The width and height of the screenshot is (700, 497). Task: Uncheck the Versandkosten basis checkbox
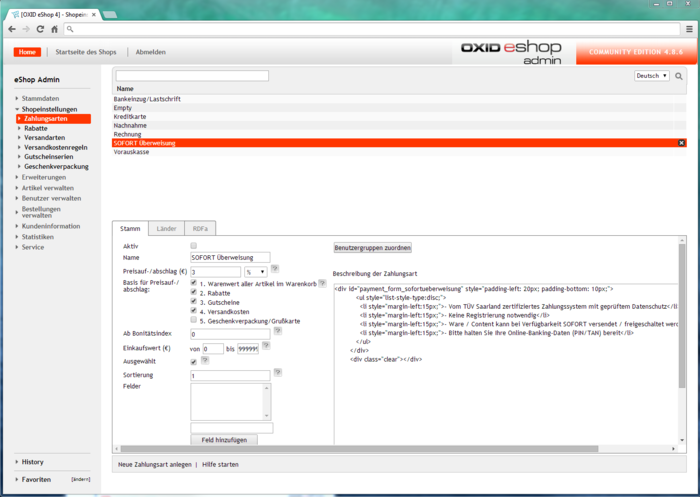[x=193, y=310]
